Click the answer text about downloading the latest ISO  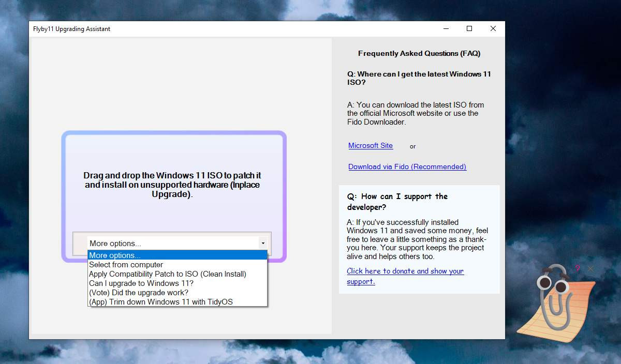click(416, 113)
